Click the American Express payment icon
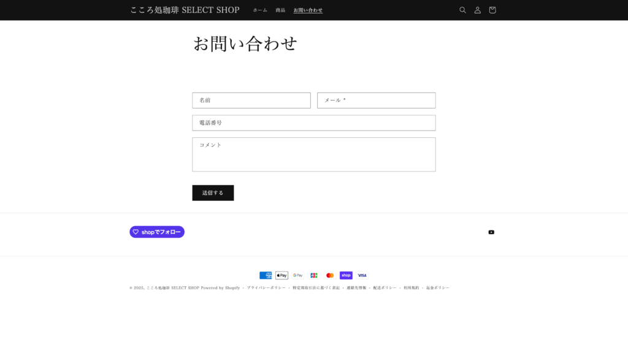Image resolution: width=628 pixels, height=364 pixels. (266, 275)
